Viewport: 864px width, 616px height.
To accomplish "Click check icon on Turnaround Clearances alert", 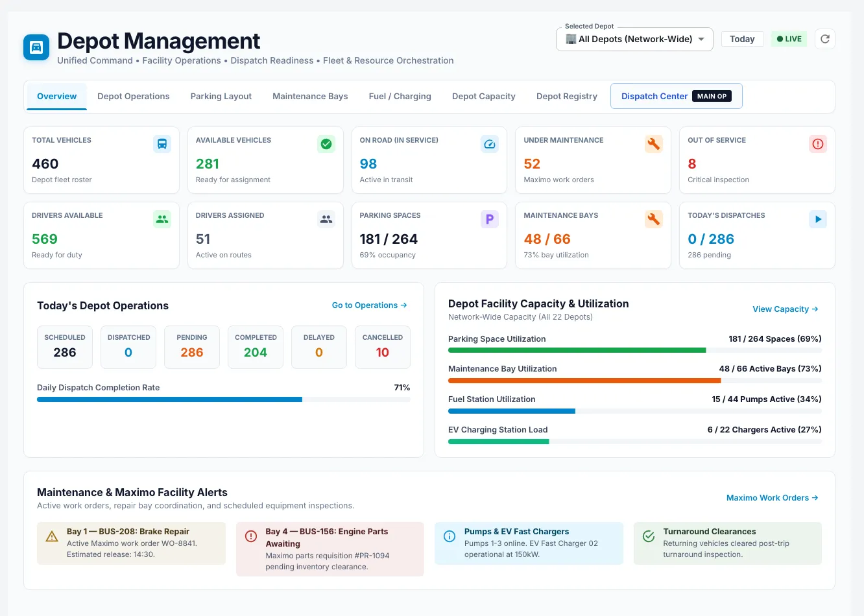I will pyautogui.click(x=649, y=536).
